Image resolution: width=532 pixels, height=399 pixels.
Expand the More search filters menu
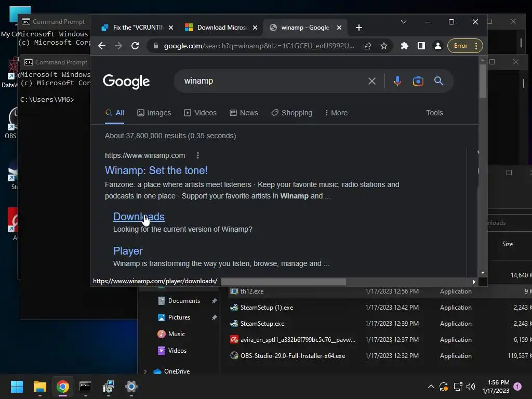pos(336,113)
